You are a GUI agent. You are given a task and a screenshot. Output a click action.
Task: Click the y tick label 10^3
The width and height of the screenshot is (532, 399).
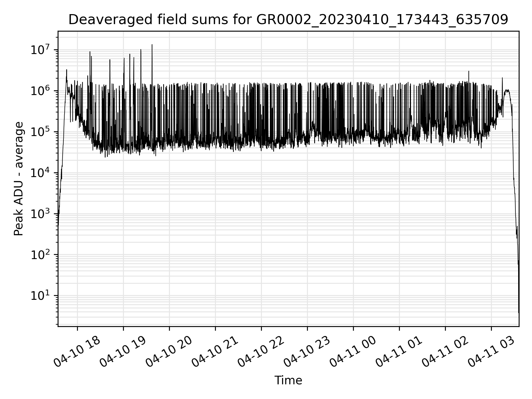(40, 214)
